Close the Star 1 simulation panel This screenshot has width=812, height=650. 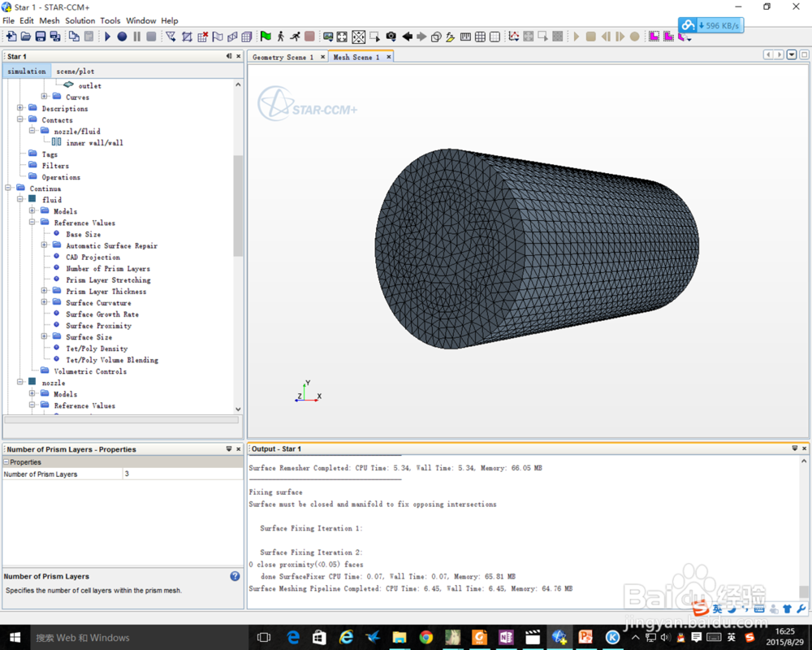tap(239, 56)
